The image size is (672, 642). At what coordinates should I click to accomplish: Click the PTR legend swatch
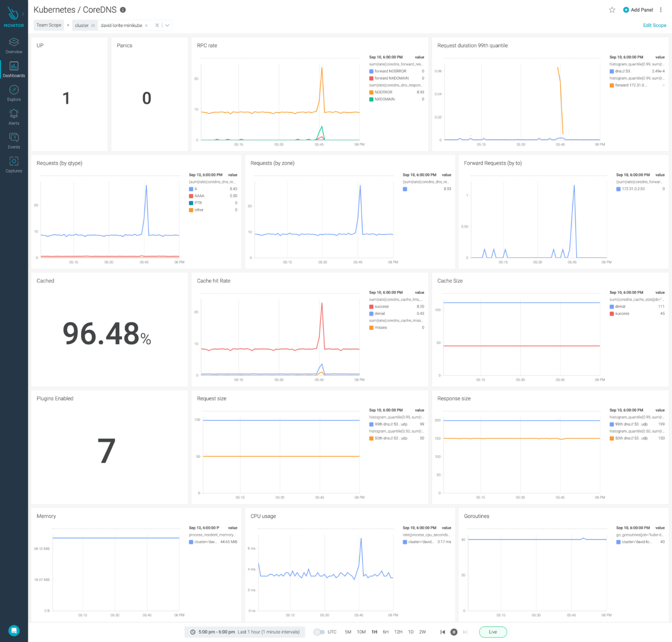tap(191, 203)
